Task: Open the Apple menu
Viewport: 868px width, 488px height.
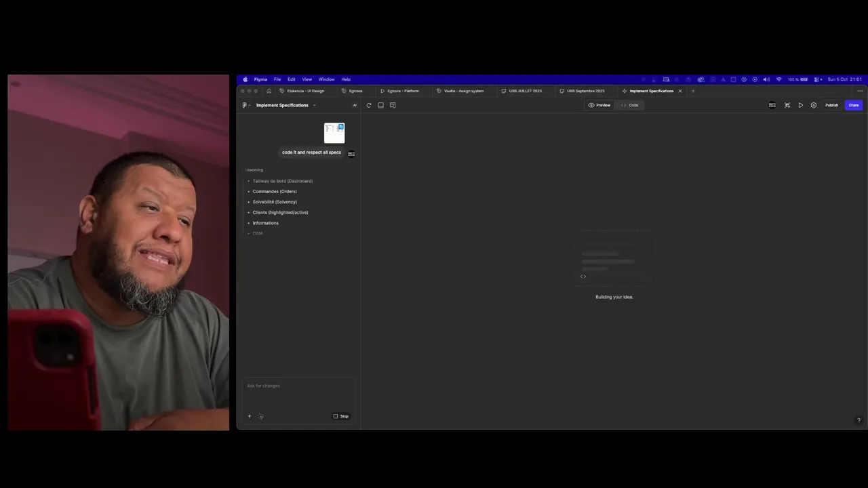Action: click(245, 79)
